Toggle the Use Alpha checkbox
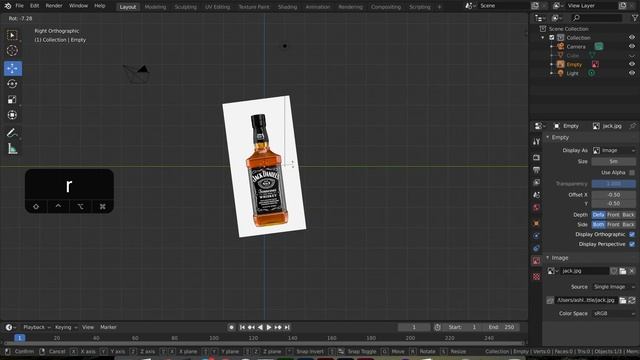The width and height of the screenshot is (640, 360). point(632,173)
